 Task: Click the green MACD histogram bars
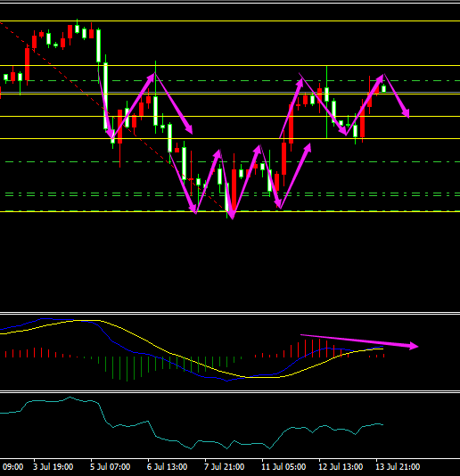170,367
